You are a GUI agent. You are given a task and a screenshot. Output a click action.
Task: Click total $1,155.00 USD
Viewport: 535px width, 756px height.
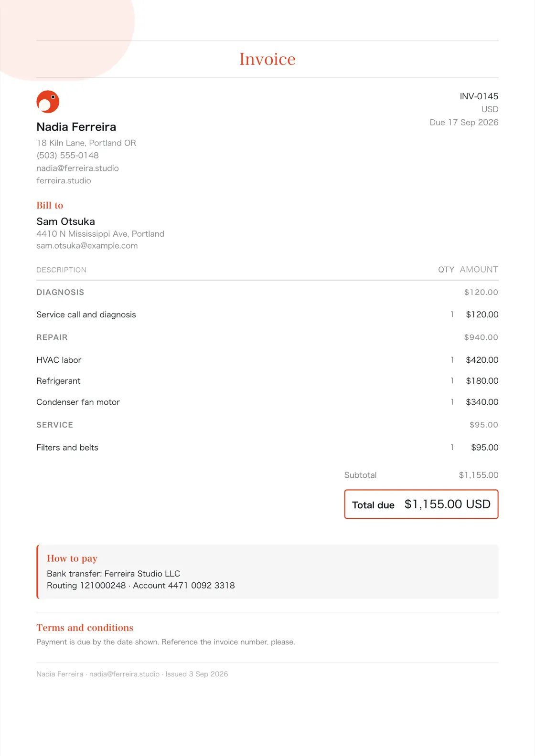tap(448, 504)
